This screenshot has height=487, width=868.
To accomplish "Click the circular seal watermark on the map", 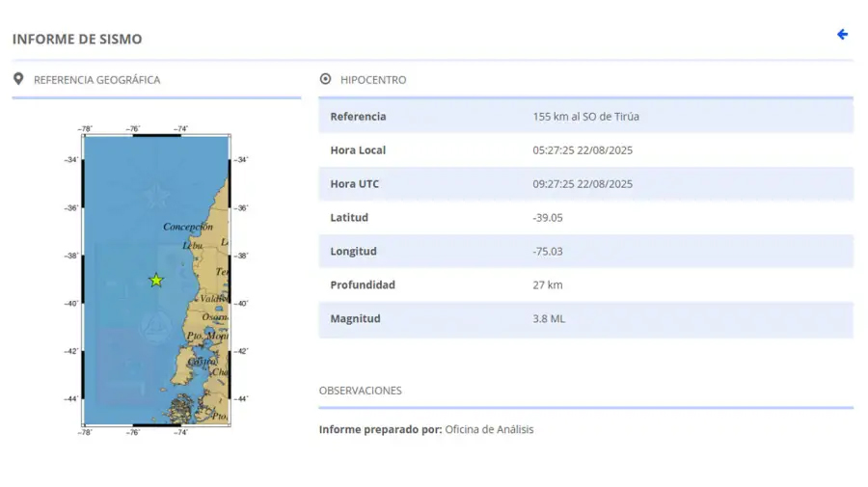I will pos(153,328).
